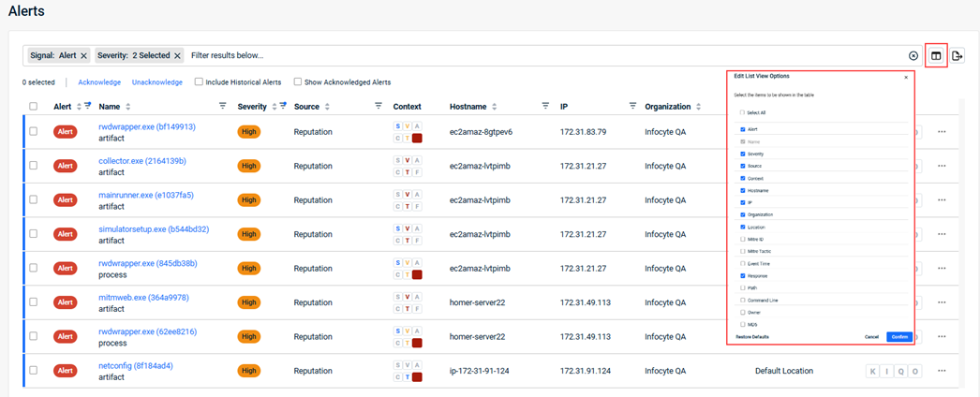
Task: Open the Name column filter icon
Action: point(222,107)
